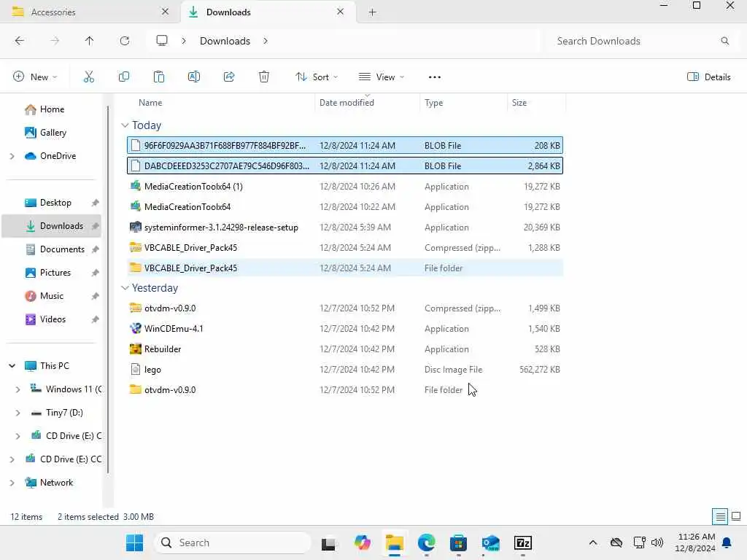Click the notification bell icon
This screenshot has width=747, height=560.
[x=727, y=542]
